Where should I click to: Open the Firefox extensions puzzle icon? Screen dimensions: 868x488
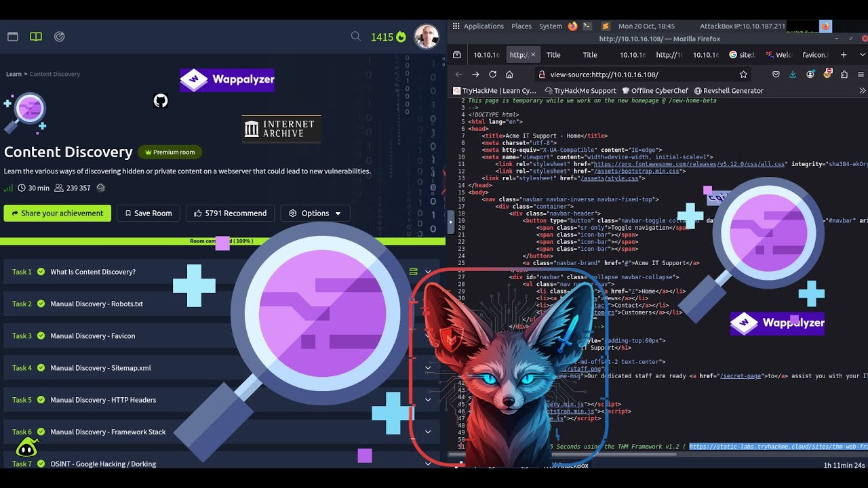pyautogui.click(x=844, y=75)
